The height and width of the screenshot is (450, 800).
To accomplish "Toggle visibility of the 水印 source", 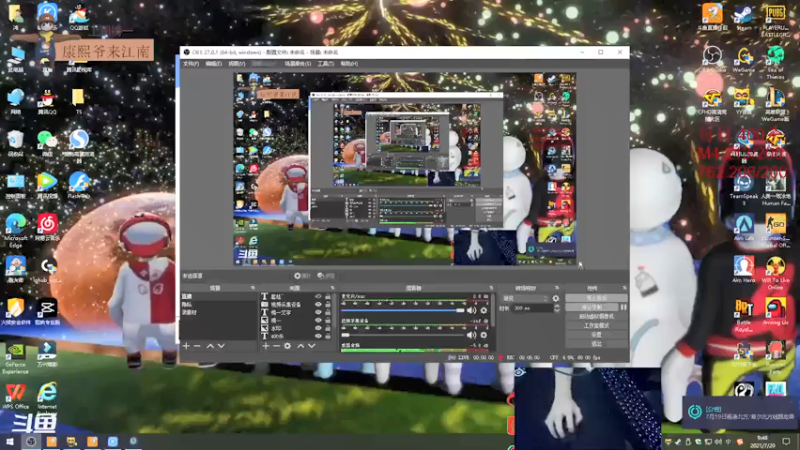I will [318, 328].
